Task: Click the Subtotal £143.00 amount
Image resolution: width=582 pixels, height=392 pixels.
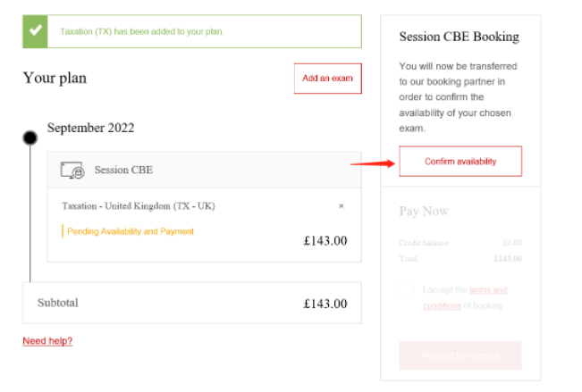Action: click(325, 304)
